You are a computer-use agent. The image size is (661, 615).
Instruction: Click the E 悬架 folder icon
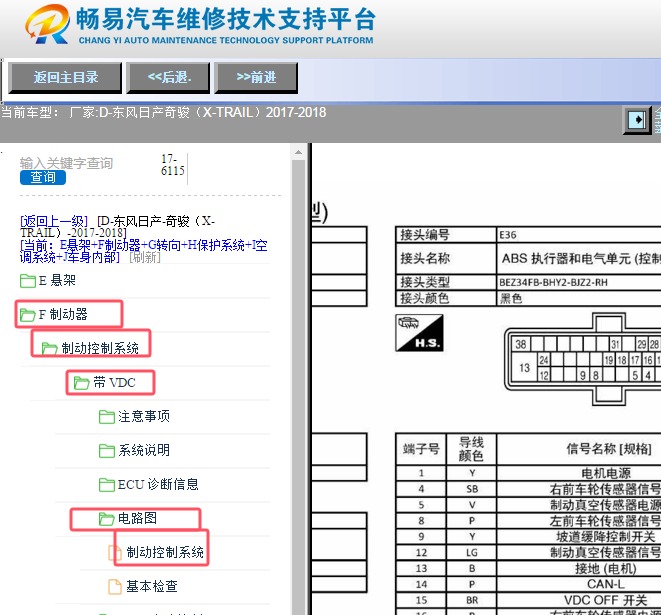(28, 281)
